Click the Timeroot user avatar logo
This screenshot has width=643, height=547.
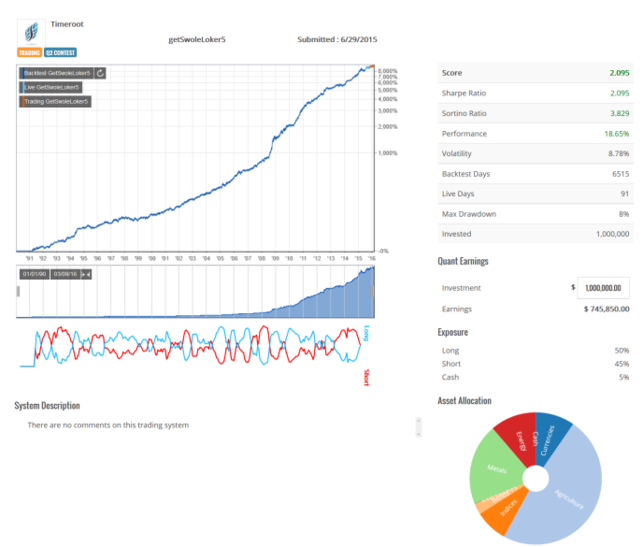[31, 32]
